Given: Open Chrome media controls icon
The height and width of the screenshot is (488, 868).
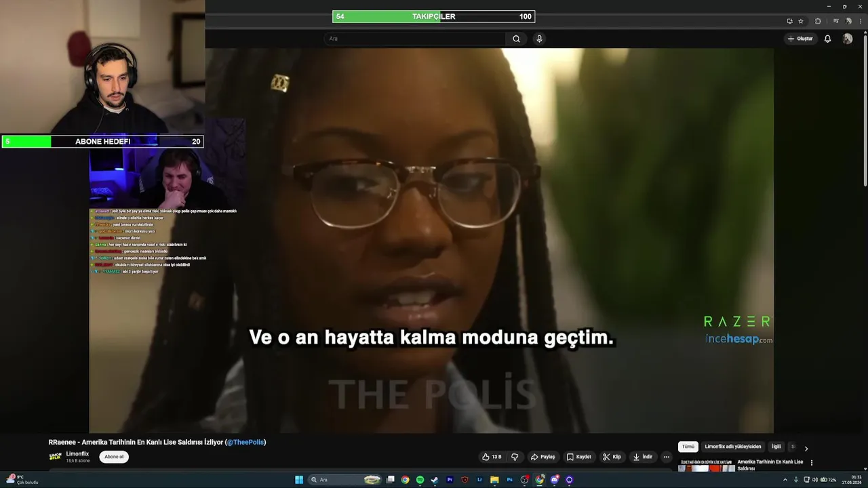Looking at the screenshot, I should pos(835,21).
